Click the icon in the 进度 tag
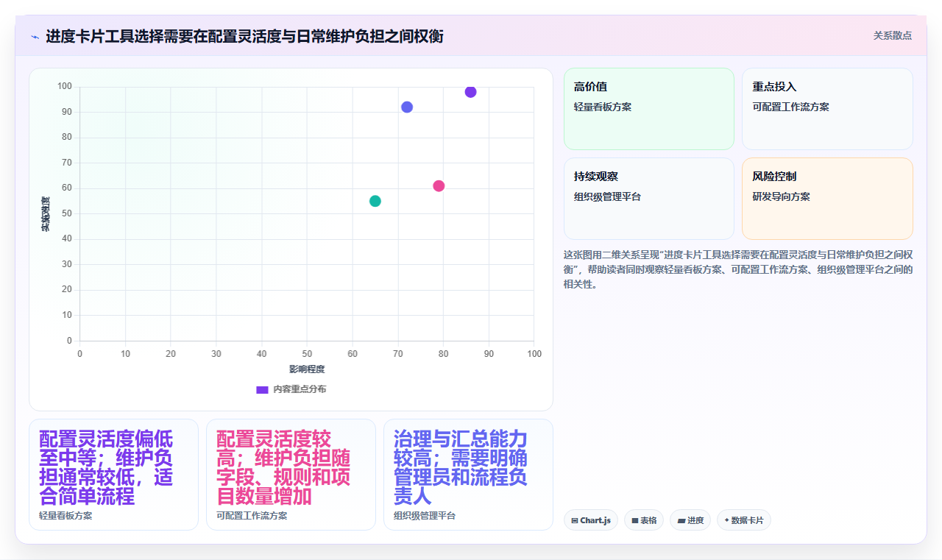 pos(681,521)
